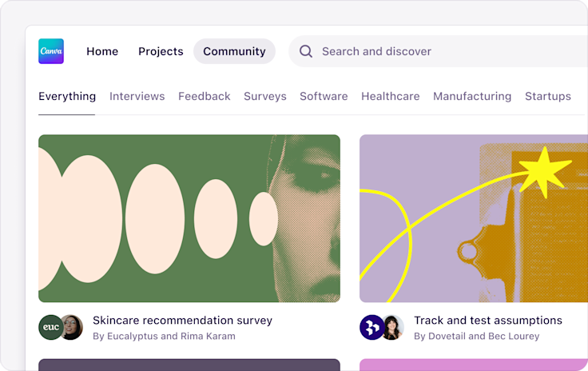The width and height of the screenshot is (588, 371).
Task: Switch to the Manufacturing tab
Action: pyautogui.click(x=472, y=97)
